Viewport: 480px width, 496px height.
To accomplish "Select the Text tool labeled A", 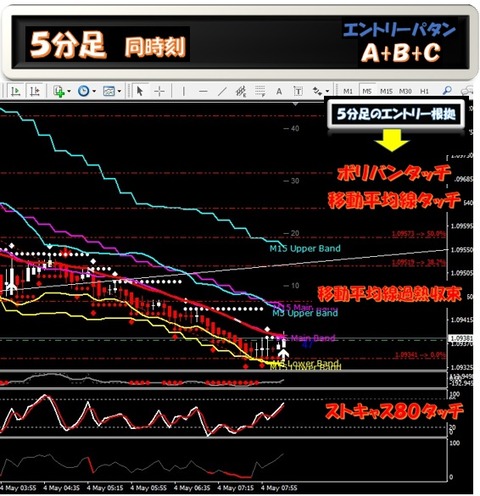I will point(279,91).
